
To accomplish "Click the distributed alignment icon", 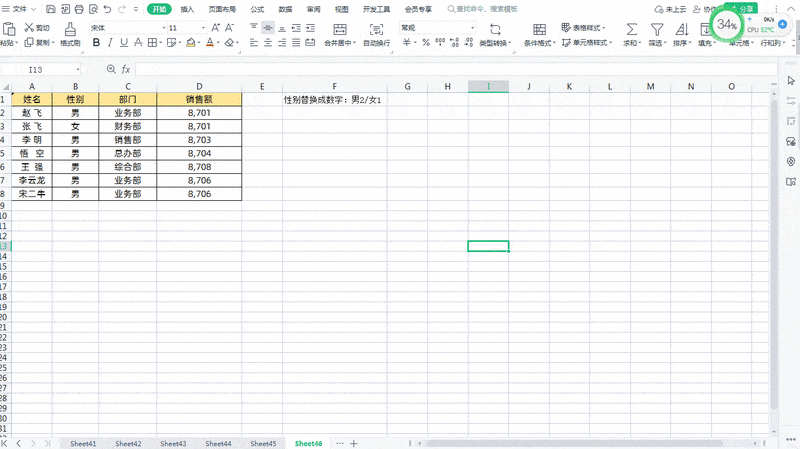I will pyautogui.click(x=310, y=43).
